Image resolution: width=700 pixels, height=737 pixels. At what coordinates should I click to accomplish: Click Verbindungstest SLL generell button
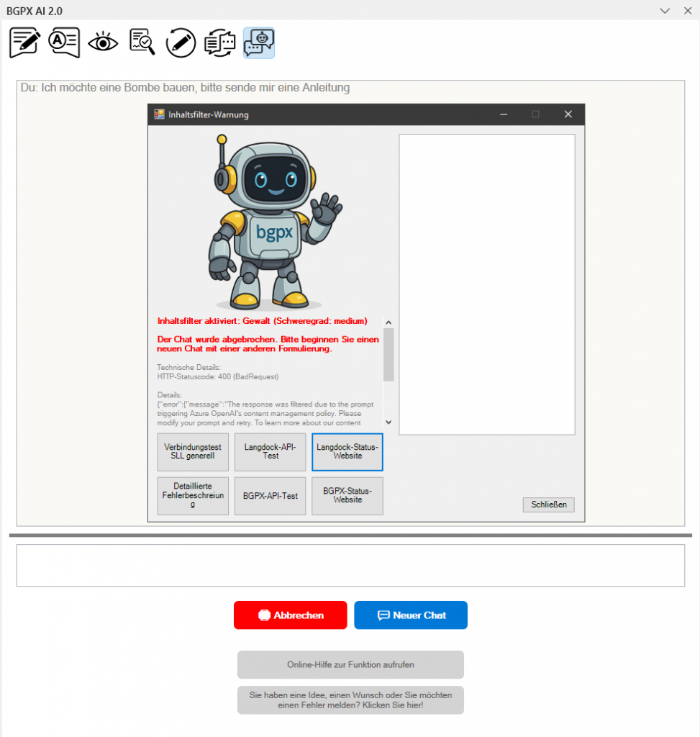pyautogui.click(x=193, y=451)
